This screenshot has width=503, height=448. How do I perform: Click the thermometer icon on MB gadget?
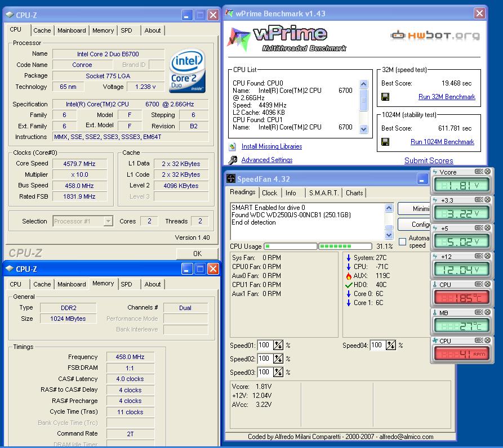coord(435,312)
